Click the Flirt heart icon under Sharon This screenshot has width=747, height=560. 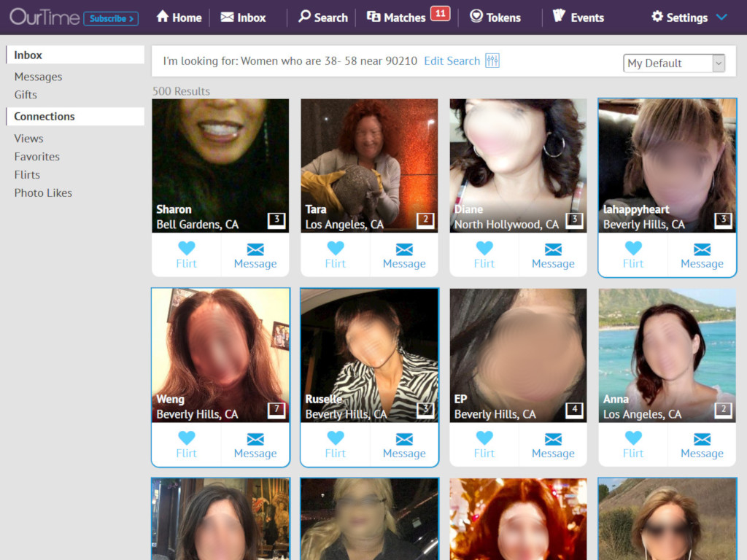coord(186,249)
